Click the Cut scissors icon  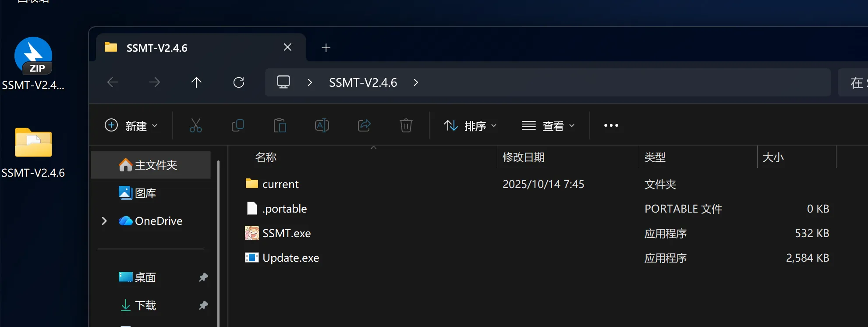pos(196,125)
